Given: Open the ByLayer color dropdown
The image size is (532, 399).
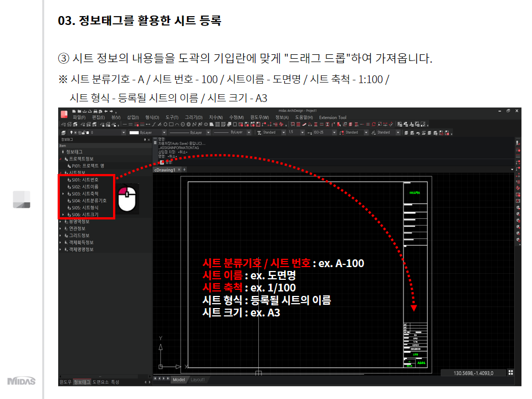Looking at the screenshot, I should click(x=163, y=132).
